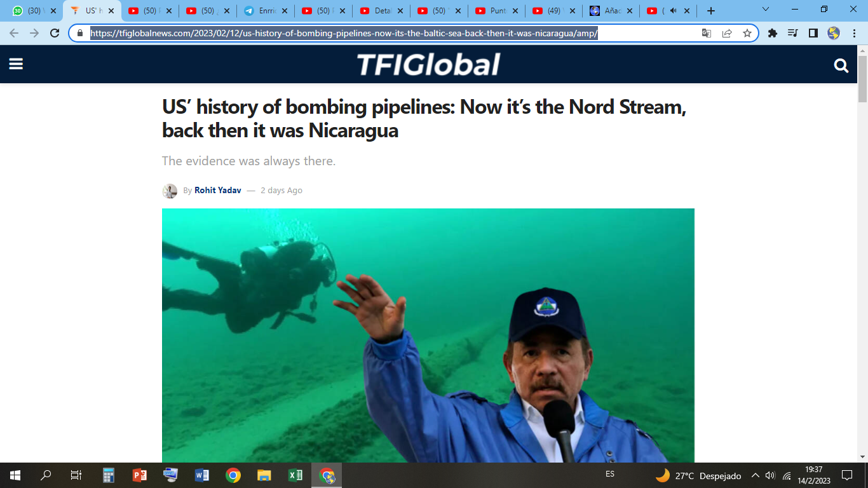The height and width of the screenshot is (488, 868).
Task: Open Chrome media controls icon
Action: (792, 33)
